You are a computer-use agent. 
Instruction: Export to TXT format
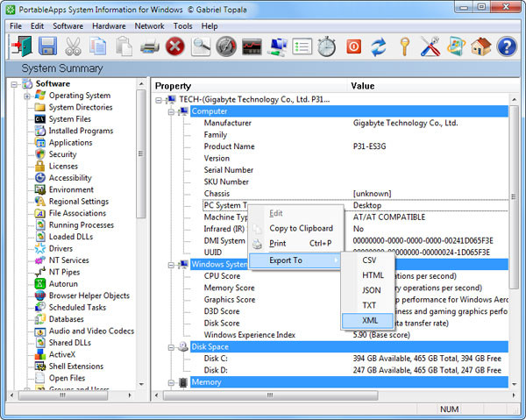[x=367, y=305]
